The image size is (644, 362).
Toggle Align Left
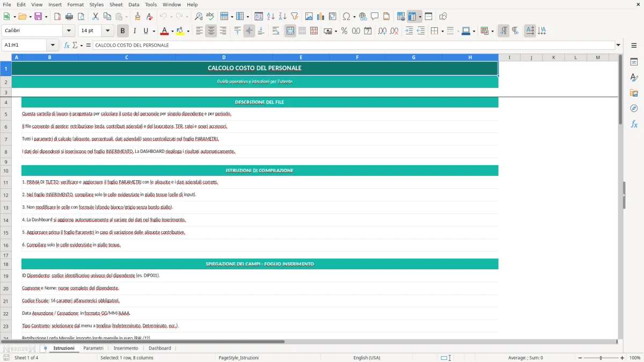coord(199,31)
